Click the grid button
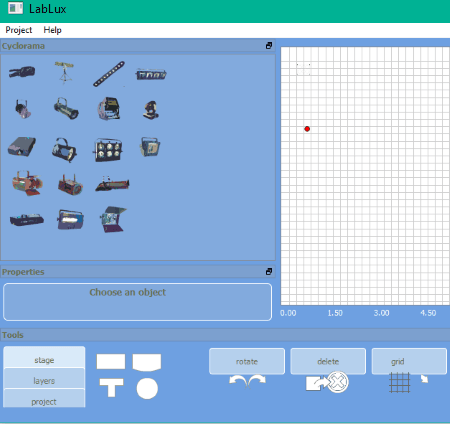The image size is (450, 424). pyautogui.click(x=409, y=361)
